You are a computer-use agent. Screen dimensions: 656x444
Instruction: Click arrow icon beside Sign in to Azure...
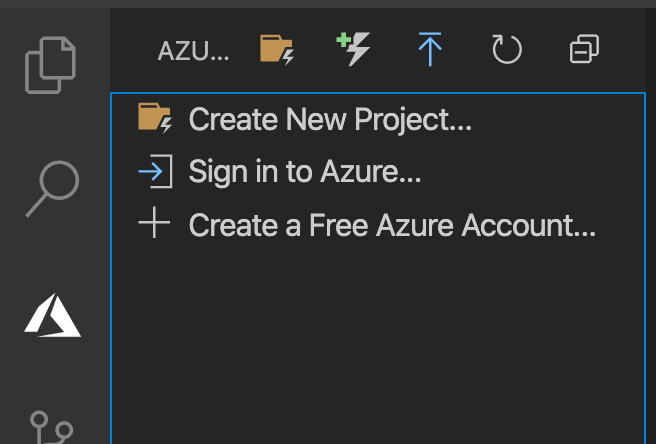155,173
